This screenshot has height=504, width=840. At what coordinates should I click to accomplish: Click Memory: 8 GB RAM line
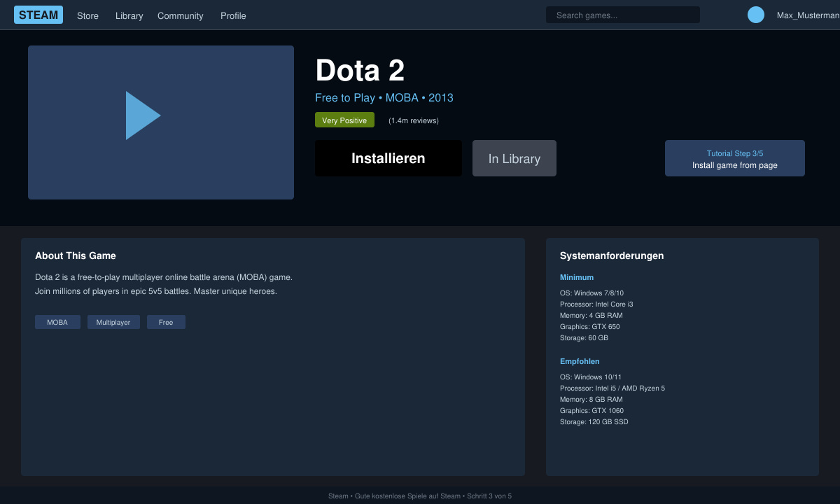point(591,399)
